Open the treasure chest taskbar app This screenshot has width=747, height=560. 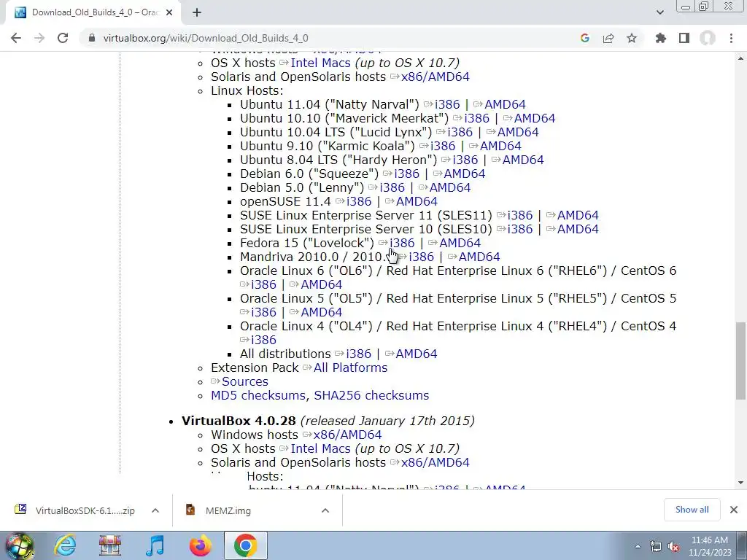[109, 545]
